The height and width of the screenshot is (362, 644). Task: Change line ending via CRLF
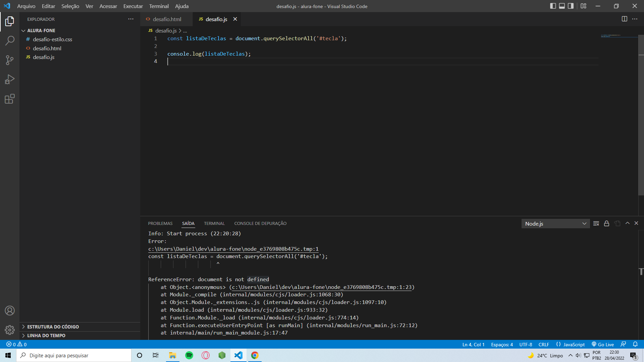[x=544, y=345]
